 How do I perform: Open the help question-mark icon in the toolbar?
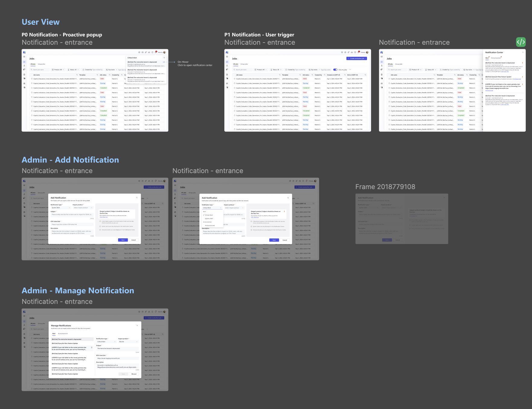pos(152,53)
